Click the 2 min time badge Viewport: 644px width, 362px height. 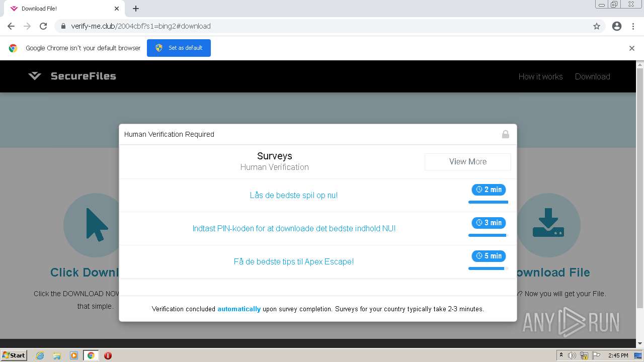(x=489, y=190)
